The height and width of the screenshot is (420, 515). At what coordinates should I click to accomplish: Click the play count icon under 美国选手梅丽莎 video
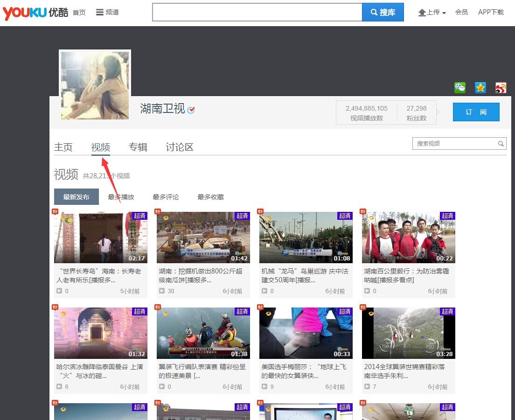pos(264,386)
